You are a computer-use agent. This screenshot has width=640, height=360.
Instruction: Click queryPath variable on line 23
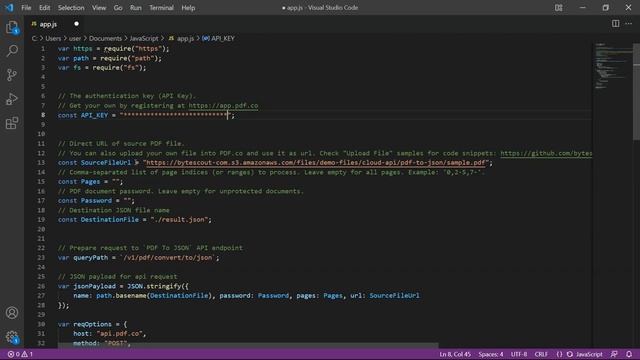(x=91, y=258)
